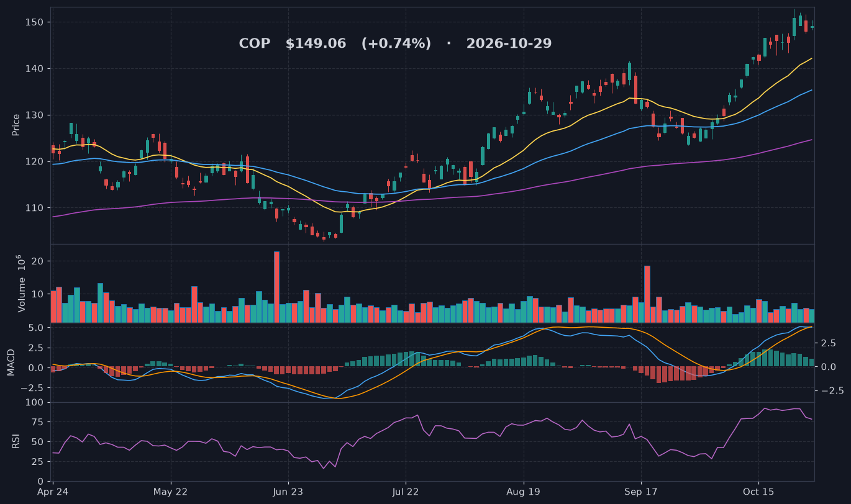Click the tallest red volume bar
Image resolution: width=851 pixels, height=504 pixels.
276,287
